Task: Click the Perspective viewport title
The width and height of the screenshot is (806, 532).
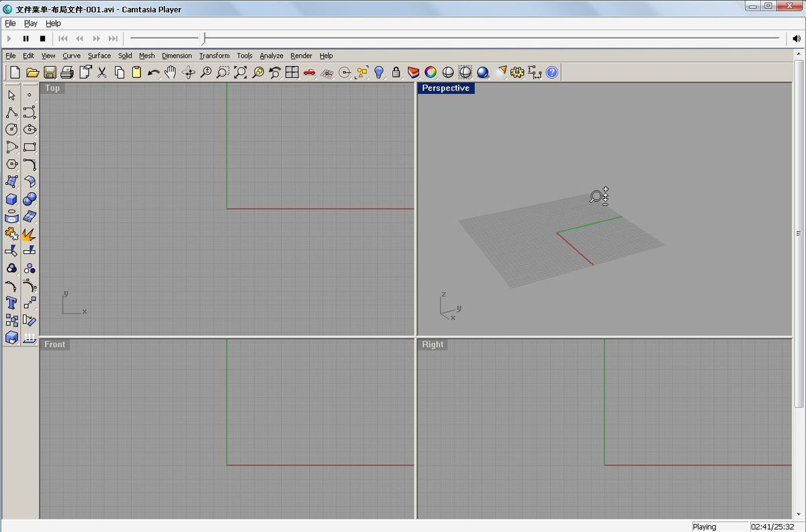Action: coord(445,88)
